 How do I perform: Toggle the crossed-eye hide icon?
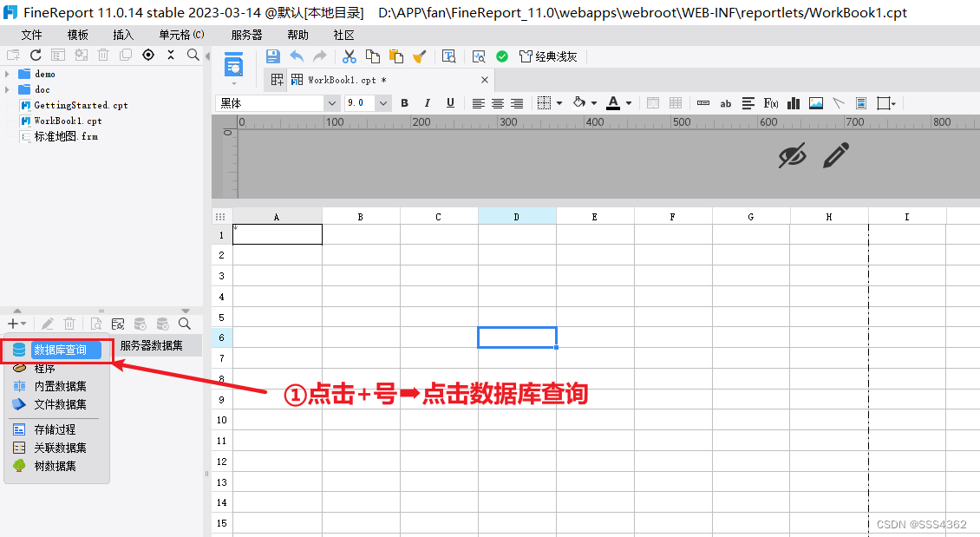click(792, 155)
